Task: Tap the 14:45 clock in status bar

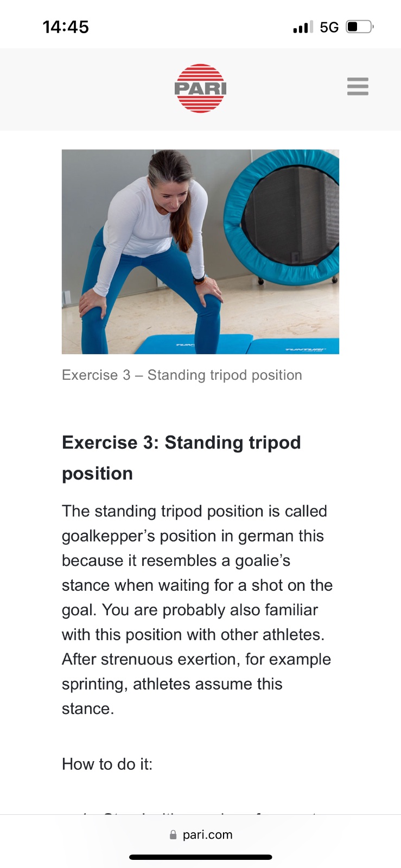Action: [x=66, y=27]
